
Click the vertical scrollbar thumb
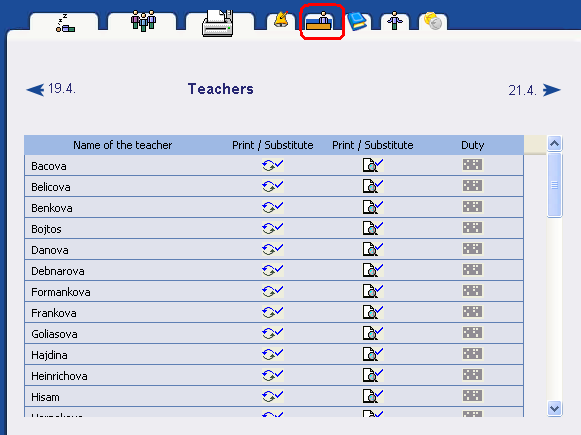point(554,185)
